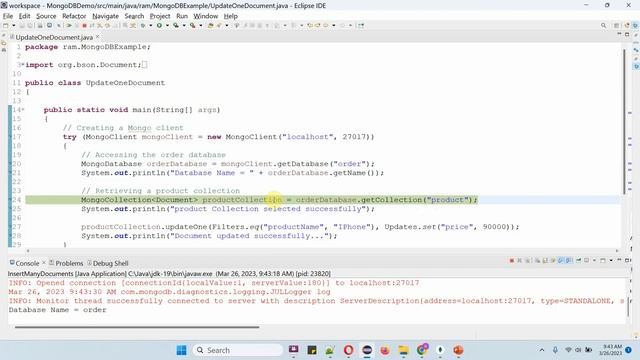Click the Java perspective icon
640x360 pixels.
click(x=627, y=25)
